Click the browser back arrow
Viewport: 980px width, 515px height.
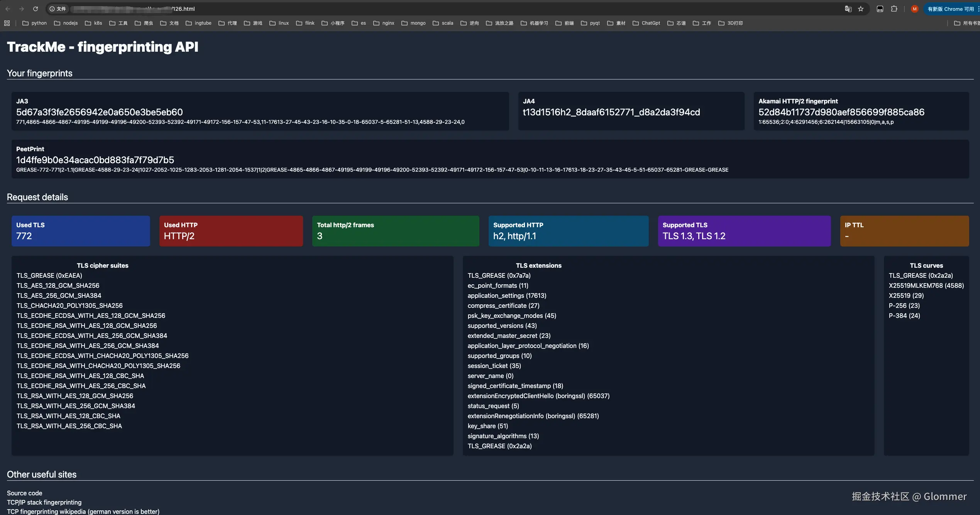(8, 8)
